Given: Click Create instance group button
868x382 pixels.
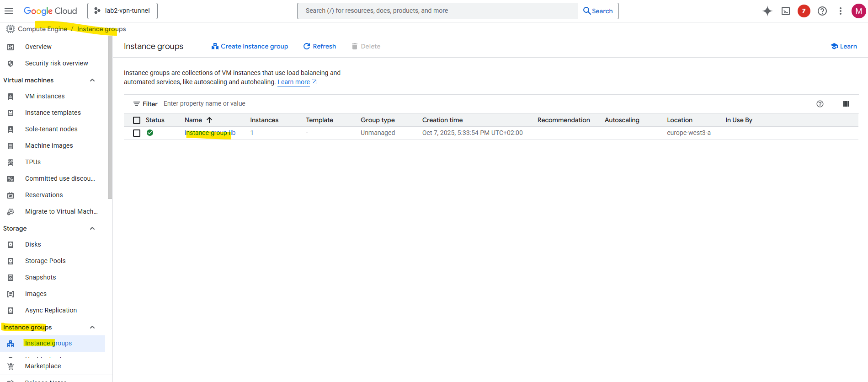Looking at the screenshot, I should tap(250, 46).
